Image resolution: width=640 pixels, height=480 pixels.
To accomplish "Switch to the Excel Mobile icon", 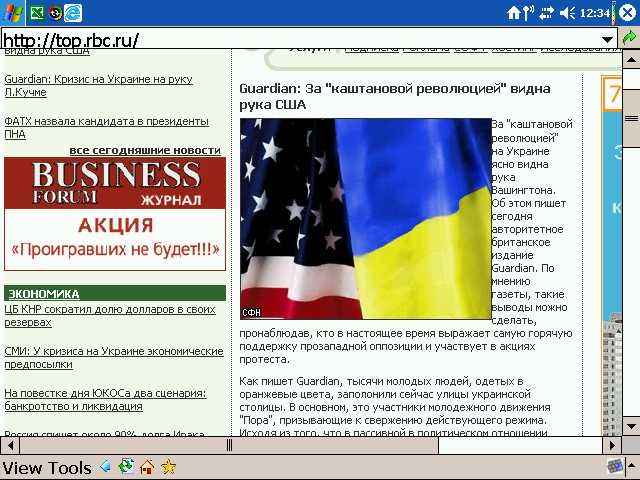I will (37, 13).
